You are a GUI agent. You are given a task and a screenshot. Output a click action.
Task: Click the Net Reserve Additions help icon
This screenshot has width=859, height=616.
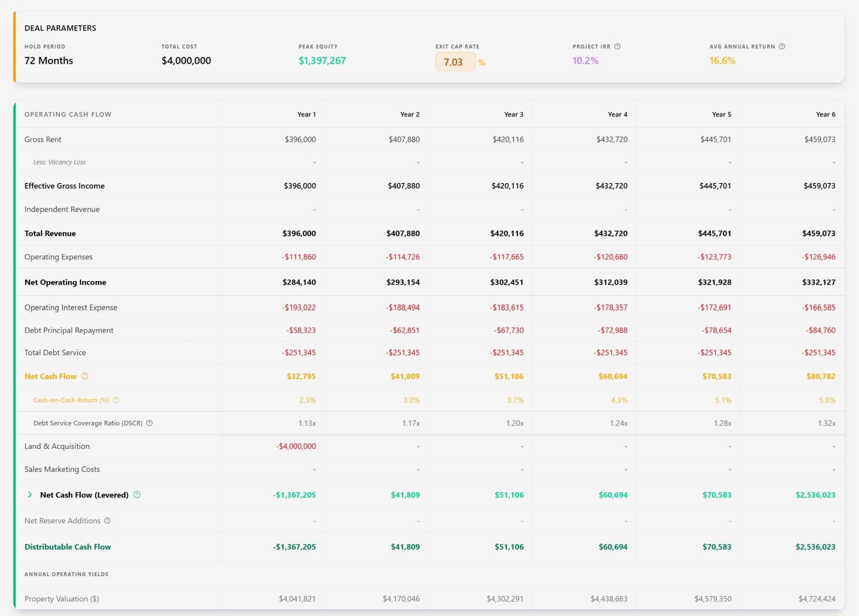(107, 521)
